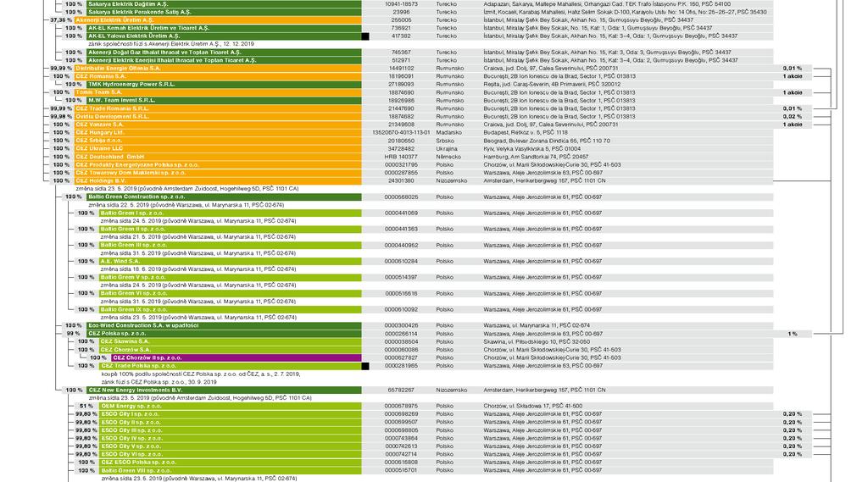
Task: Click the CEZ Trade Polska sp. z o.o. row
Action: click(x=231, y=366)
